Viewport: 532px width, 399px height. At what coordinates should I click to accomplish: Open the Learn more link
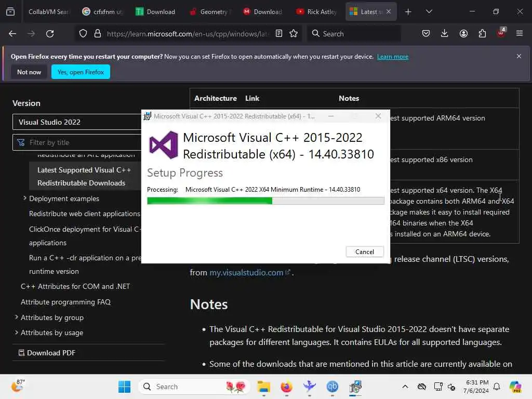click(x=393, y=57)
